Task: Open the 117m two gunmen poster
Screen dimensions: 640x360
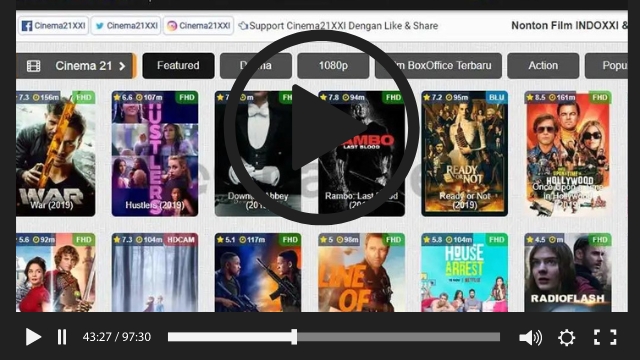Action: coord(258,273)
